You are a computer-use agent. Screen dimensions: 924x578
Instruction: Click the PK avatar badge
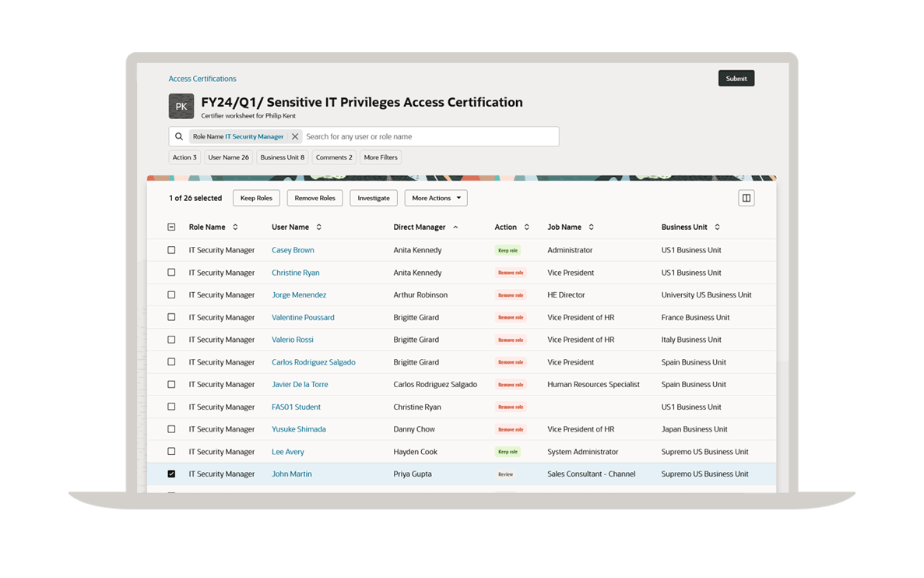coord(181,106)
